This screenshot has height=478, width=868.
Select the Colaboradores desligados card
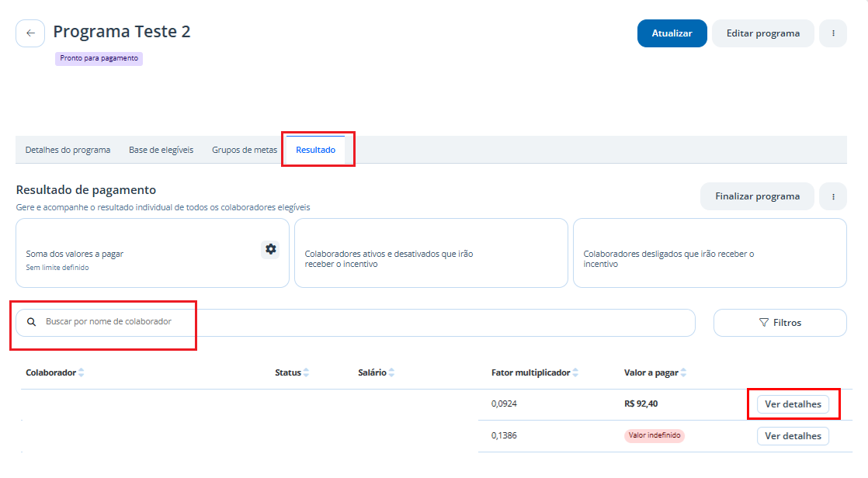click(x=710, y=253)
